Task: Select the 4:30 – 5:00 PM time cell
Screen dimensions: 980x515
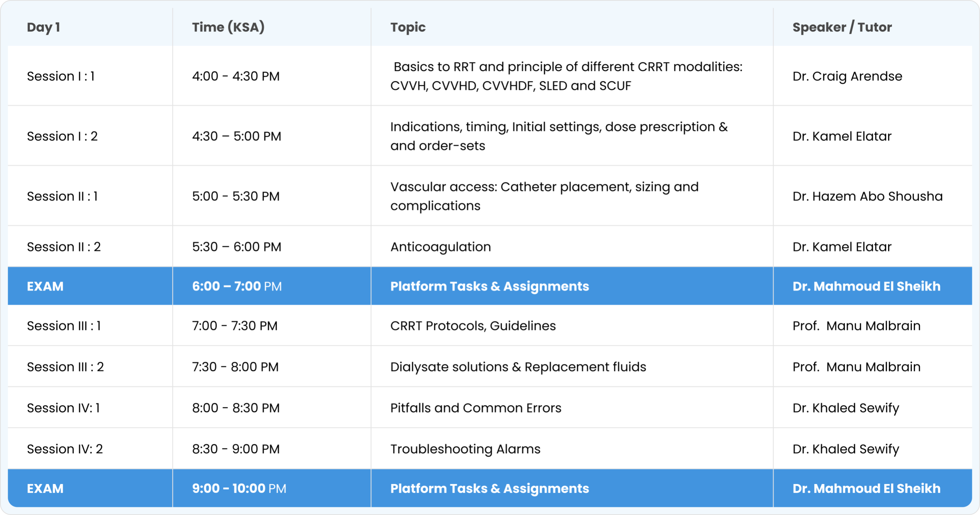Action: point(236,136)
